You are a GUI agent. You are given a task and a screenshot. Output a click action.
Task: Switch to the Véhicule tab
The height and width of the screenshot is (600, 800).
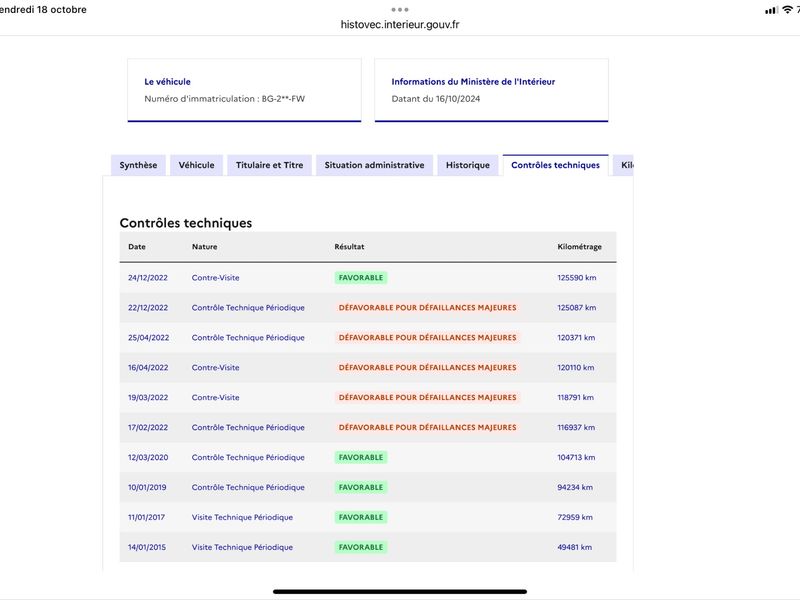pyautogui.click(x=196, y=165)
